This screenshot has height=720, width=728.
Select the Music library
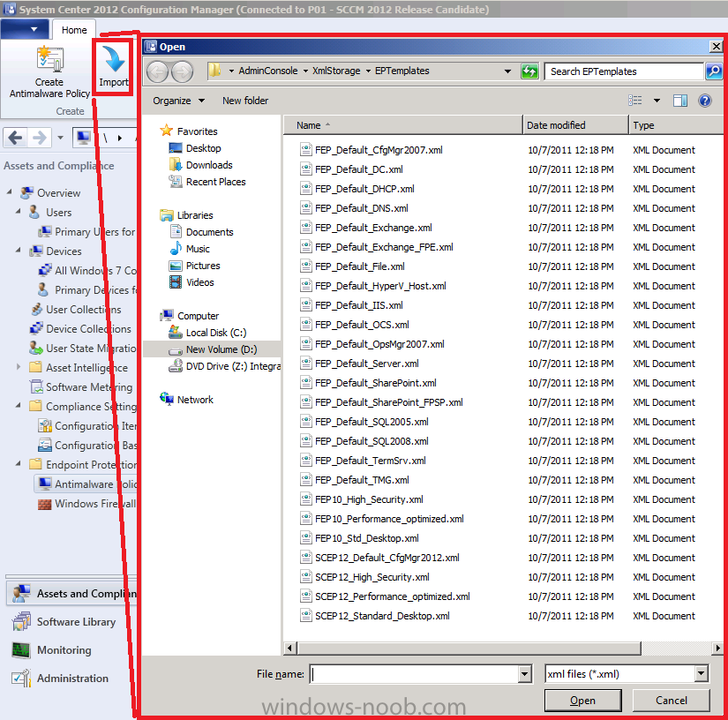(198, 249)
